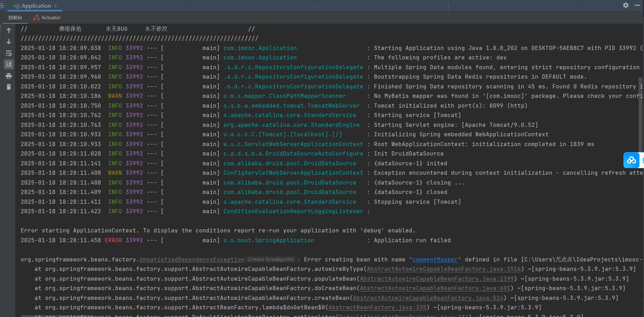Open run panel settings gear
The width and height of the screenshot is (644, 317).
pos(626,5)
